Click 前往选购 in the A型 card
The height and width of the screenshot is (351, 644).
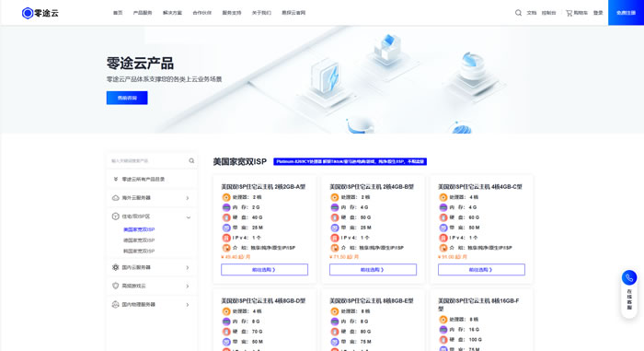click(265, 270)
